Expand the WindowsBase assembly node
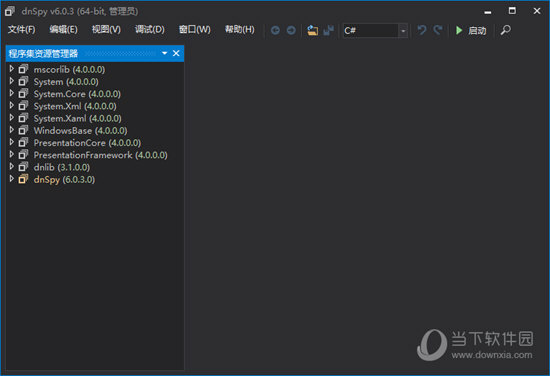 12,130
